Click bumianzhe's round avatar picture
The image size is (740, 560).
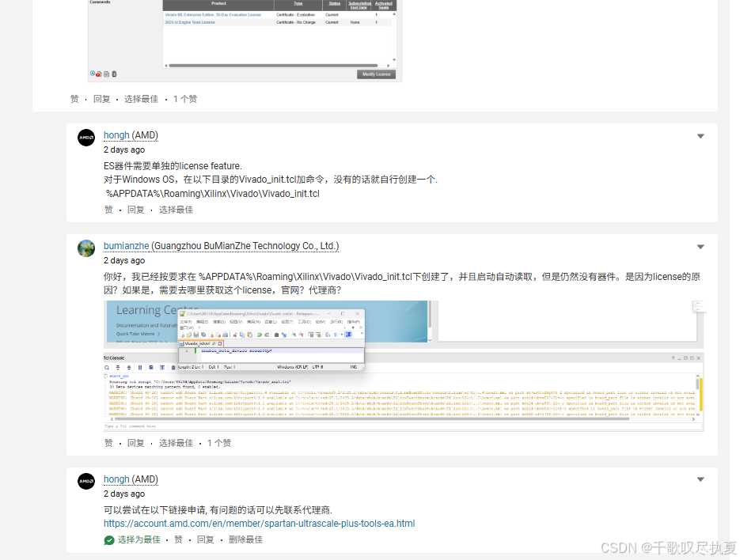[86, 248]
